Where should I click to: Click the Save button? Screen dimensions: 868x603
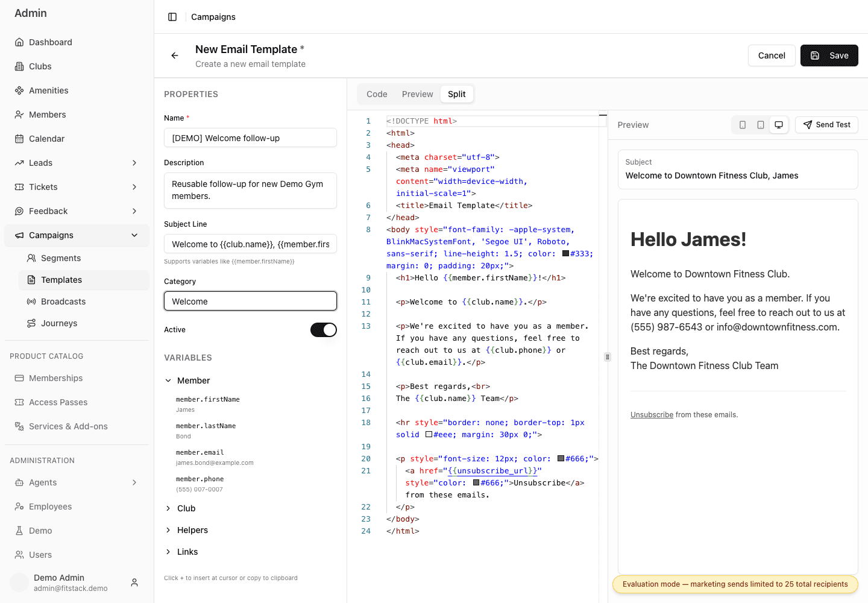(x=829, y=55)
